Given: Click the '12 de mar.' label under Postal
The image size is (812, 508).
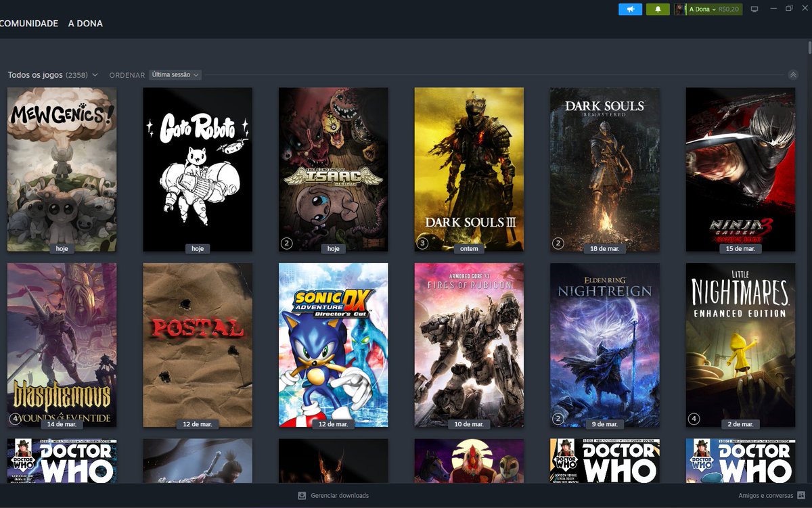Looking at the screenshot, I should coord(198,425).
